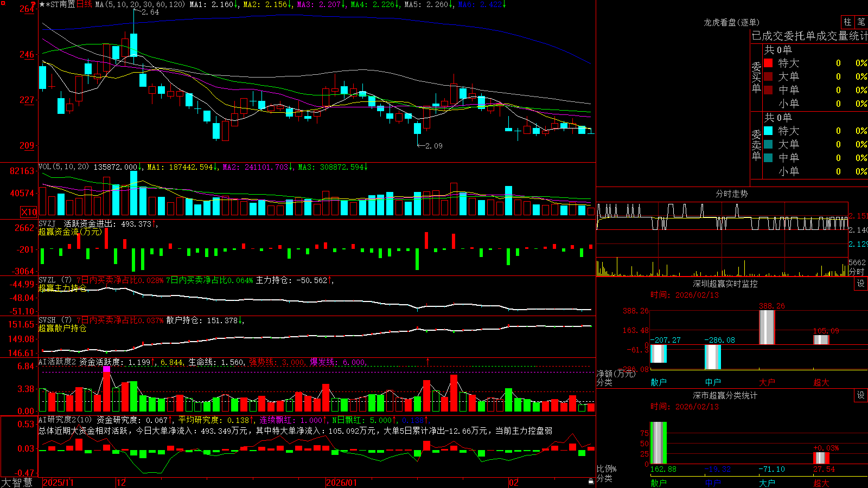Click dark red 大单 buy-order swatch
868x488 pixels.
tap(768, 76)
